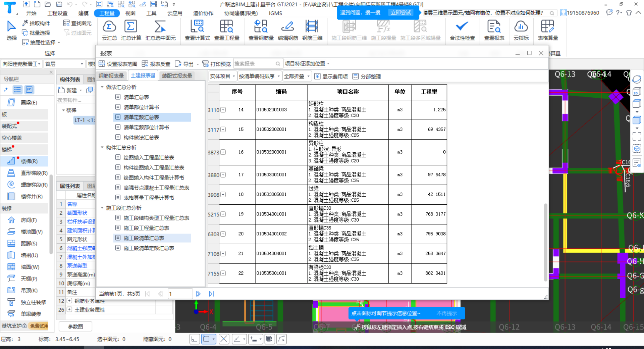This screenshot has height=349, width=644.
Task: Open 全部折叠 dropdown
Action: [297, 77]
